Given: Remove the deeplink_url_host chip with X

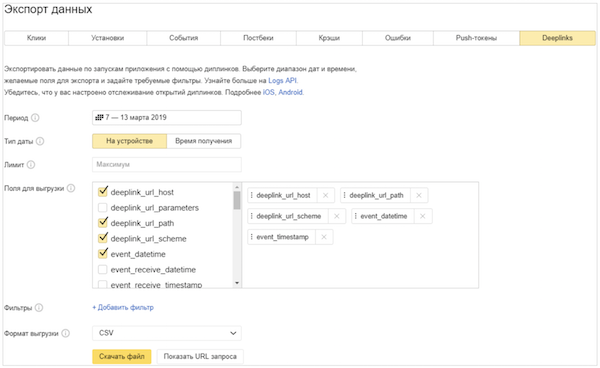Looking at the screenshot, I should (326, 195).
